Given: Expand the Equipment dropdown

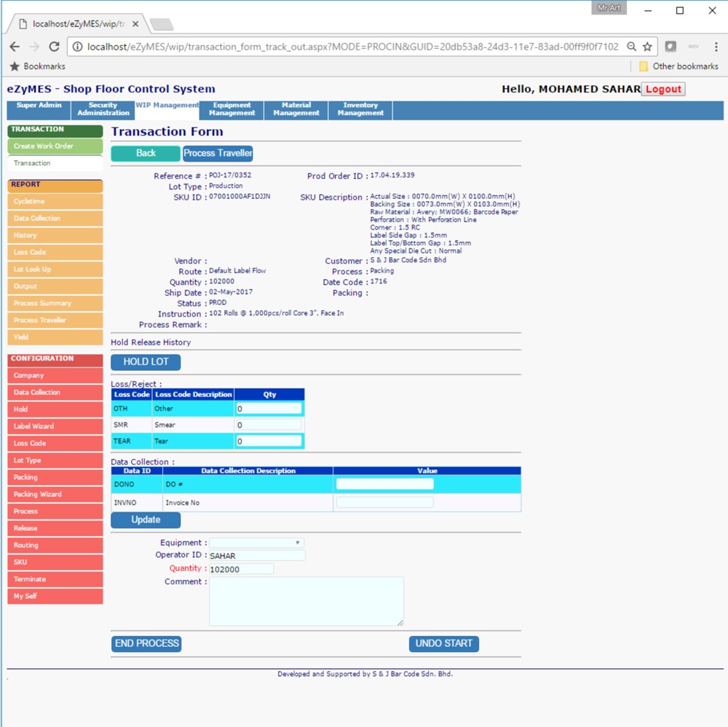Looking at the screenshot, I should point(256,543).
